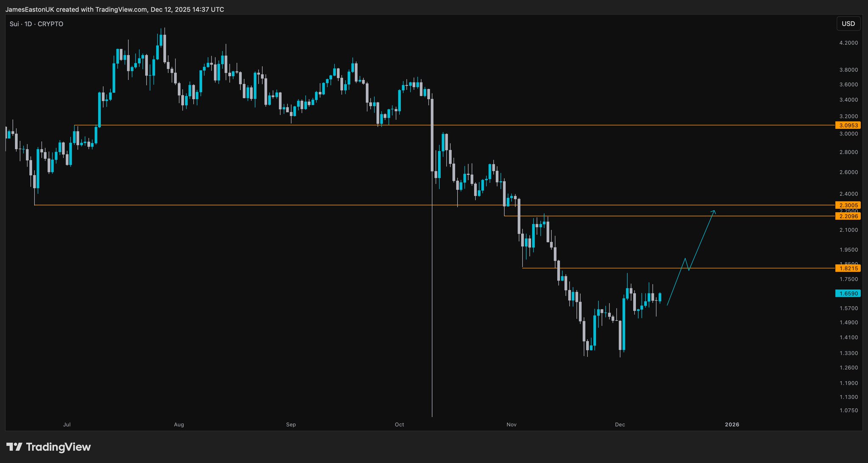Image resolution: width=868 pixels, height=463 pixels.
Task: Click the blue 1.6590 current price tag
Action: 848,293
